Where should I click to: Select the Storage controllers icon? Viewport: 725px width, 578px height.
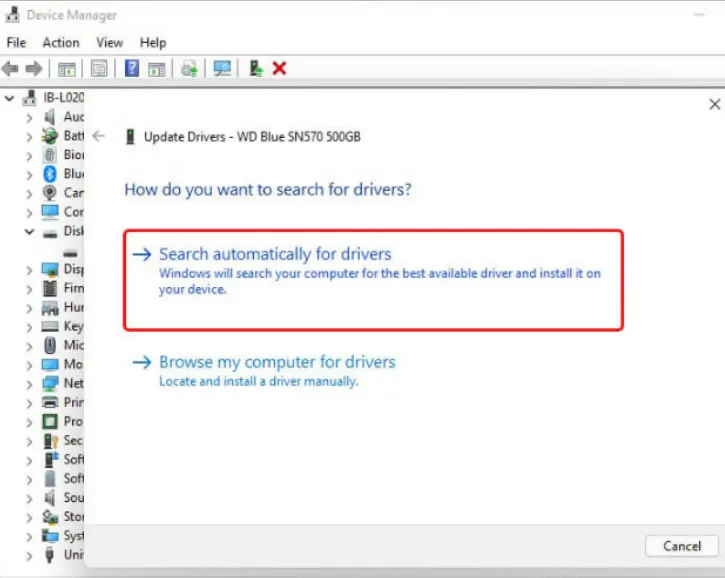pos(49,517)
